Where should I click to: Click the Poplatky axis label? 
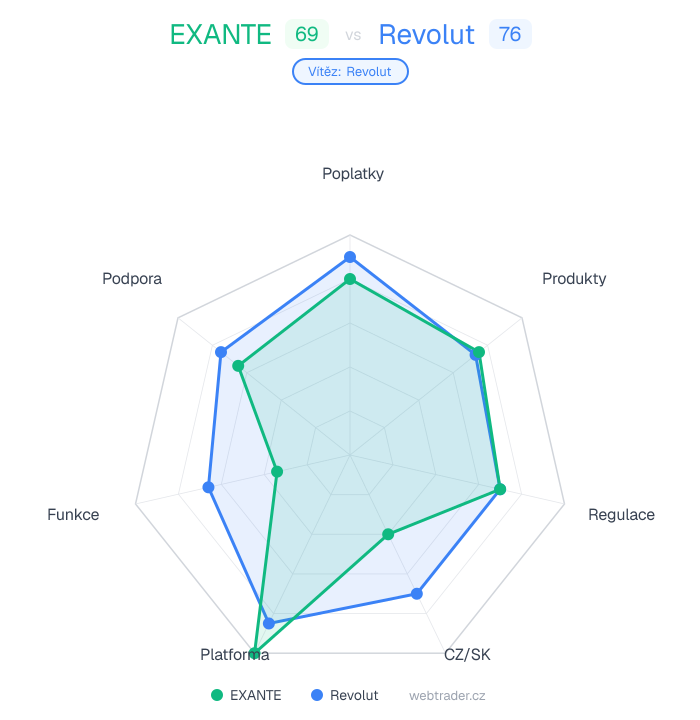353,174
